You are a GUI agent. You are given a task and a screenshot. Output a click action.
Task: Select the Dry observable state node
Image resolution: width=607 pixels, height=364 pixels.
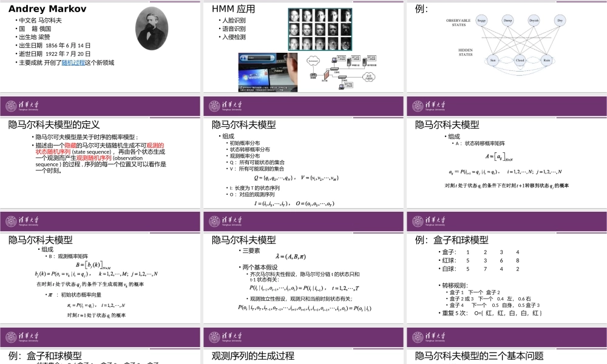pos(560,20)
